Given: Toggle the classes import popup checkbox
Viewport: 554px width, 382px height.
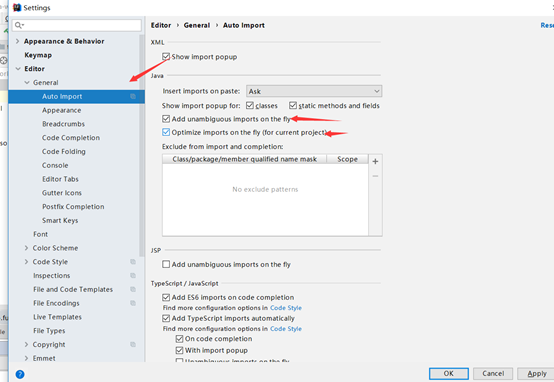Looking at the screenshot, I should [x=250, y=105].
